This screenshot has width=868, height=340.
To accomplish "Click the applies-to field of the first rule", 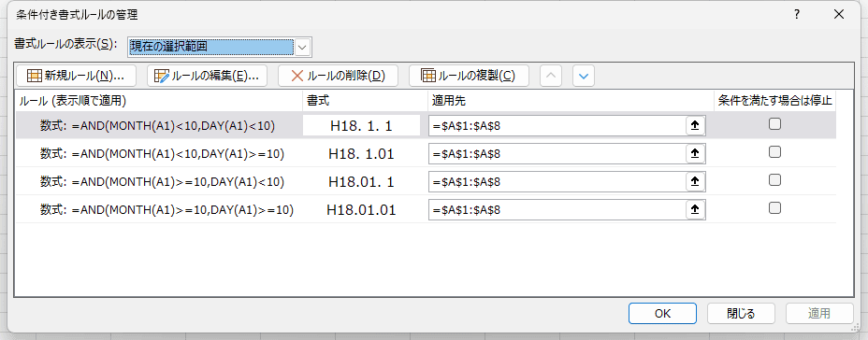I will [557, 125].
